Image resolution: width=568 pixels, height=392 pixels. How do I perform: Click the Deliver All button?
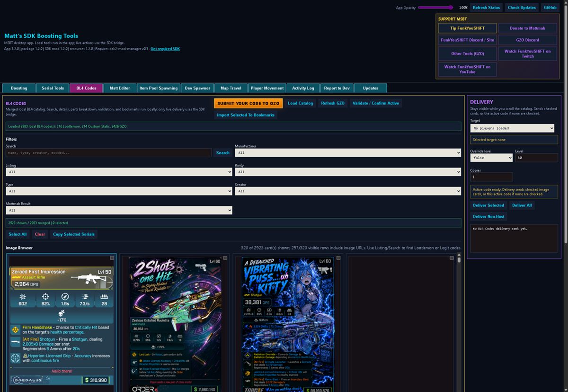522,205
